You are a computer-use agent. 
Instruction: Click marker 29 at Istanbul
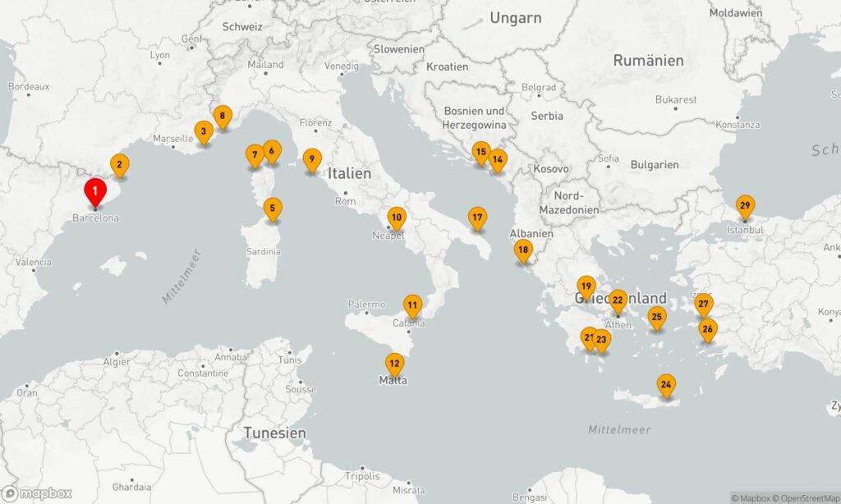(745, 206)
